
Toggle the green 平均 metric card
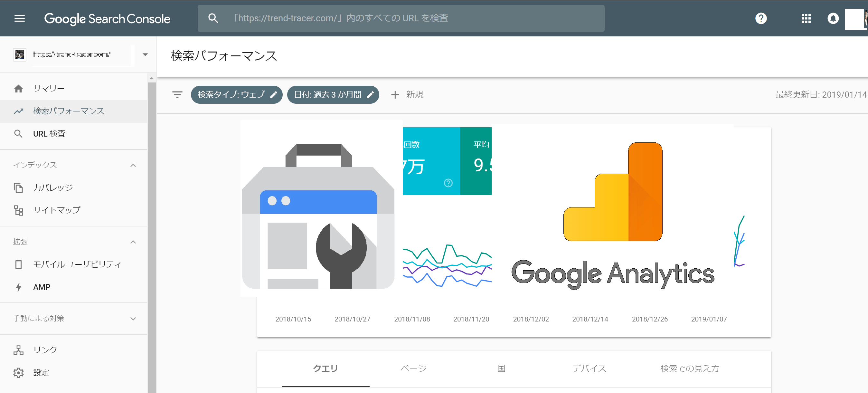(x=476, y=161)
